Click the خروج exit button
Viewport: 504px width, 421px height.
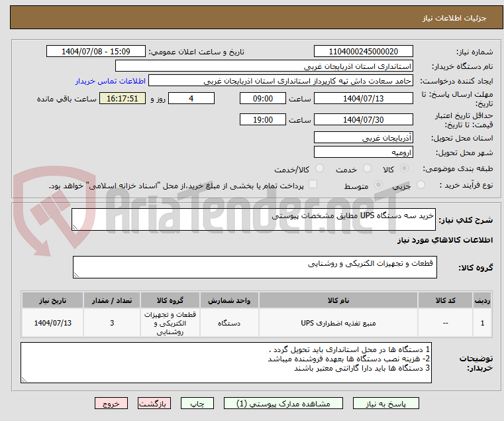point(111,403)
